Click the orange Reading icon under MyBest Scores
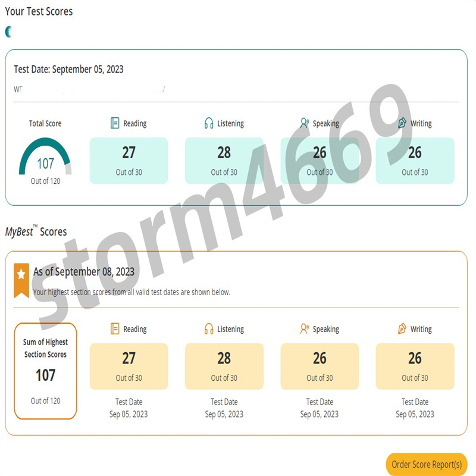Viewport: 476px width, 476px height. (115, 328)
